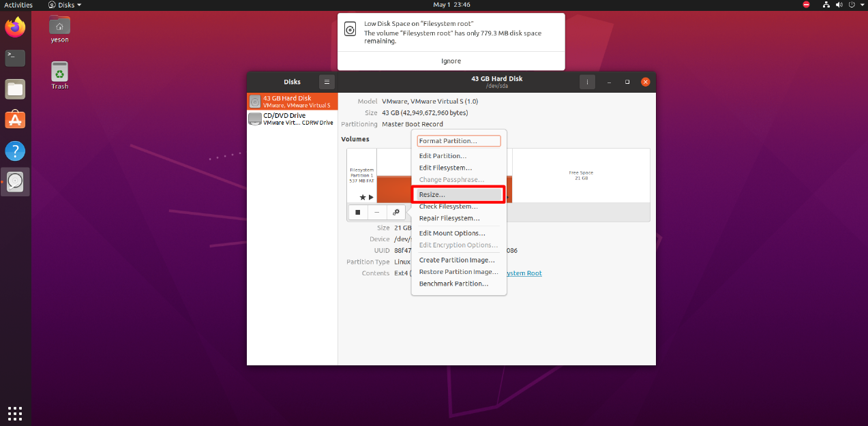Image resolution: width=868 pixels, height=426 pixels.
Task: Click the 43 GB Hard Disk /dev/sda window title
Action: (496, 82)
